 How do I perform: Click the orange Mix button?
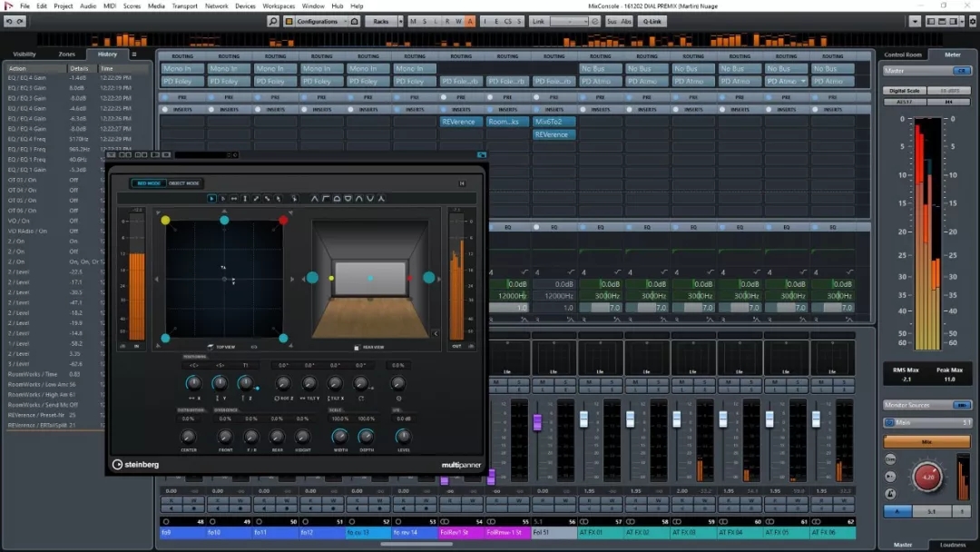click(927, 441)
